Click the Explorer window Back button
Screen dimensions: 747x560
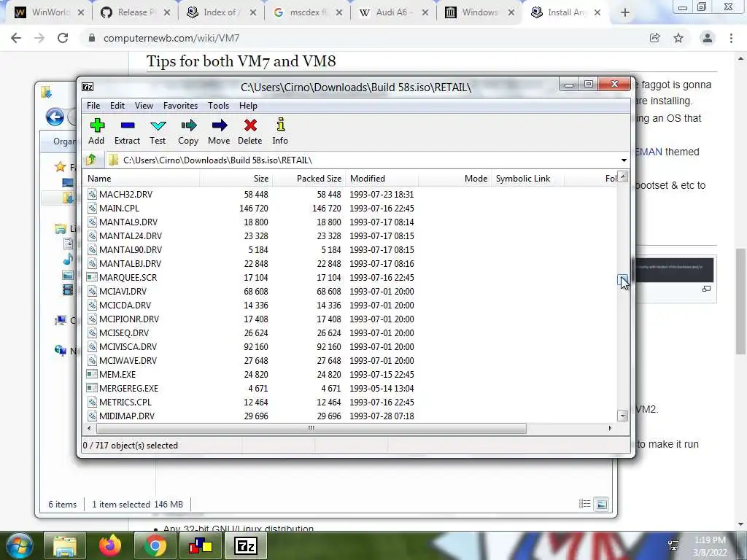tap(55, 117)
